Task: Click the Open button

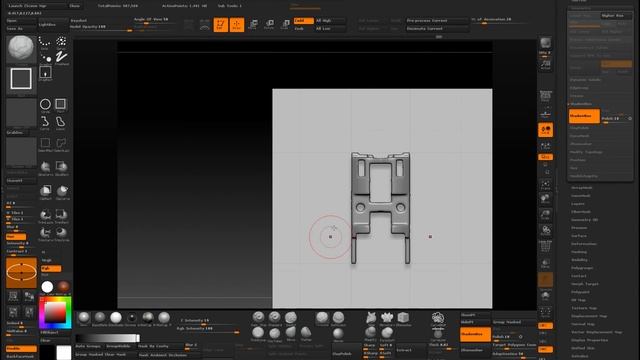Action: coord(21,21)
